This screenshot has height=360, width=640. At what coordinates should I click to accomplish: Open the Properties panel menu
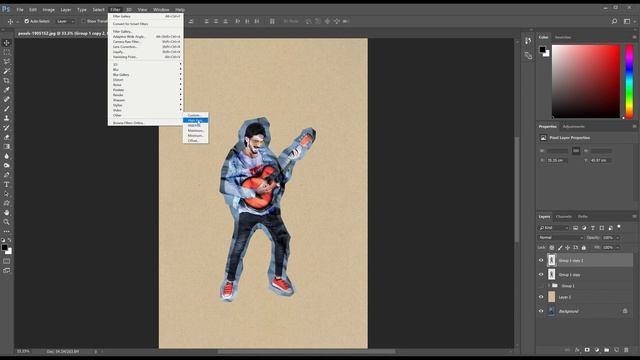[634, 127]
